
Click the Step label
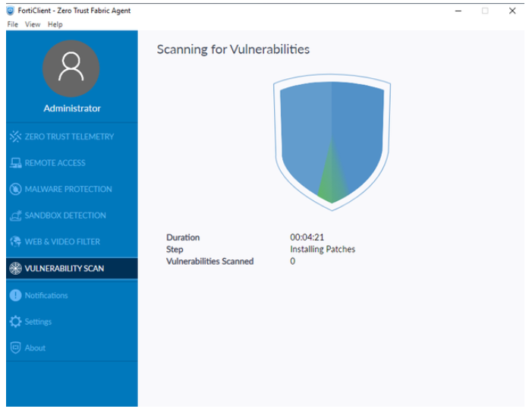175,250
